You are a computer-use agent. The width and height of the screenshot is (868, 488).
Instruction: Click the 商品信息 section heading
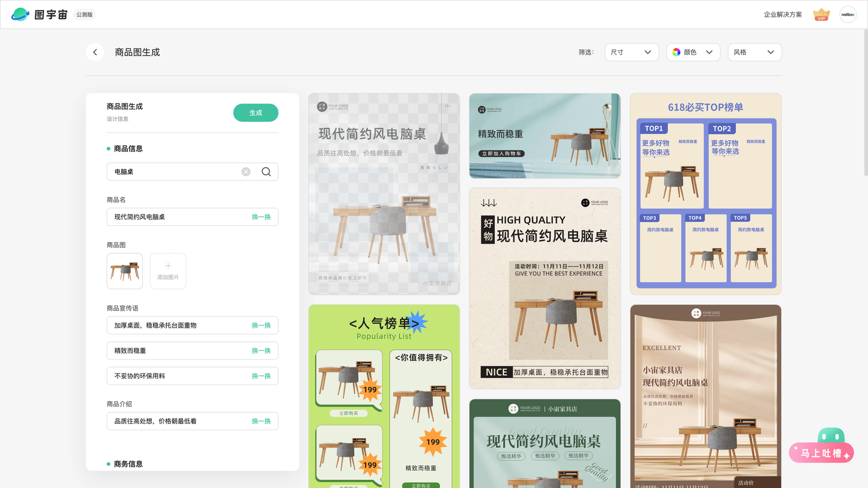click(128, 149)
